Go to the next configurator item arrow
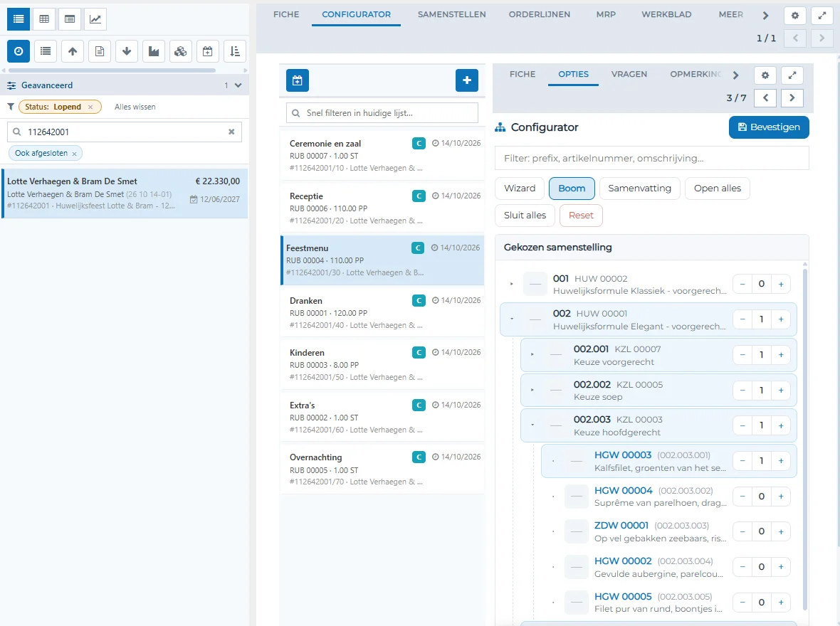Viewport: 840px width, 626px height. tap(792, 97)
